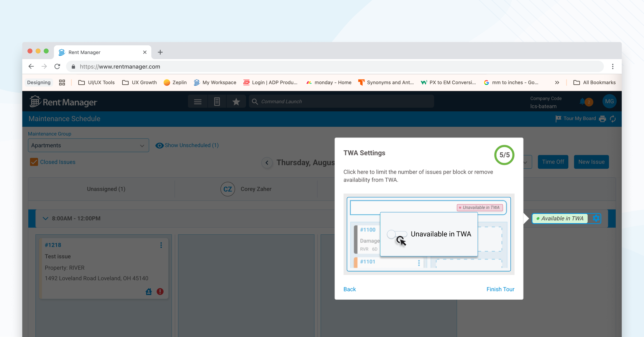
Task: Open the mm to inches Google bookmark
Action: tap(511, 82)
